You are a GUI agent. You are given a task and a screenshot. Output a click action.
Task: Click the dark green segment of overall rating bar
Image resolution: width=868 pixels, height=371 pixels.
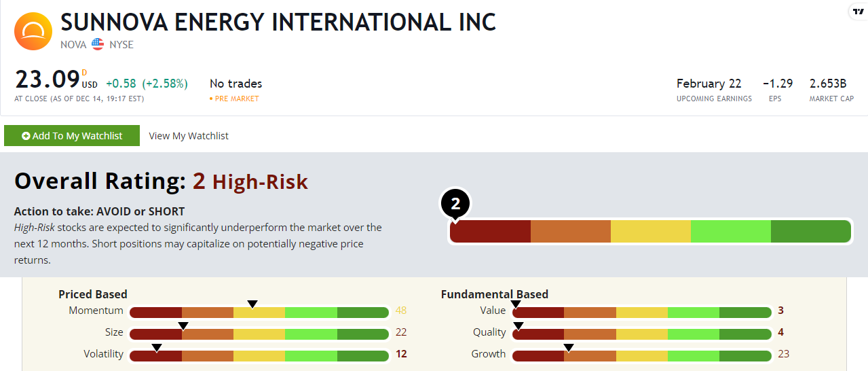tap(810, 231)
